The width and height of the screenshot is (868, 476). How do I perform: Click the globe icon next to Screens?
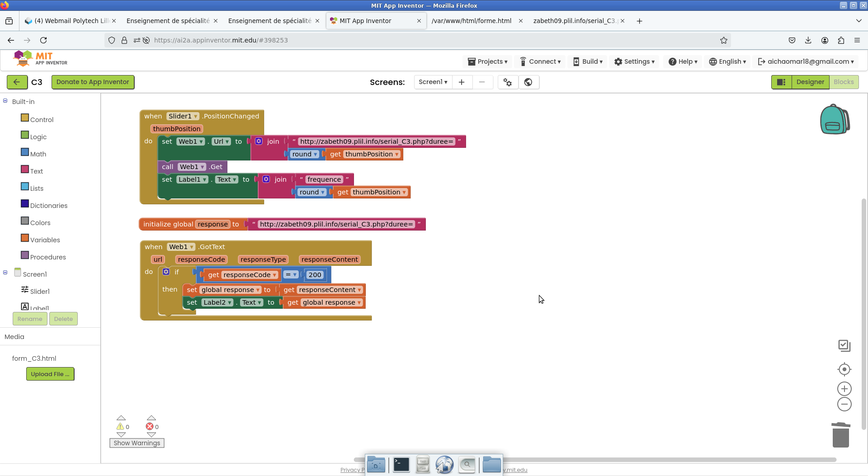click(528, 82)
